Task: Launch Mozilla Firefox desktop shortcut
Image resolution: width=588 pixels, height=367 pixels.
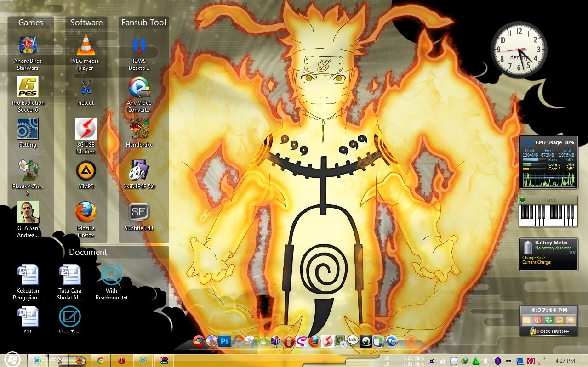Action: click(x=86, y=220)
